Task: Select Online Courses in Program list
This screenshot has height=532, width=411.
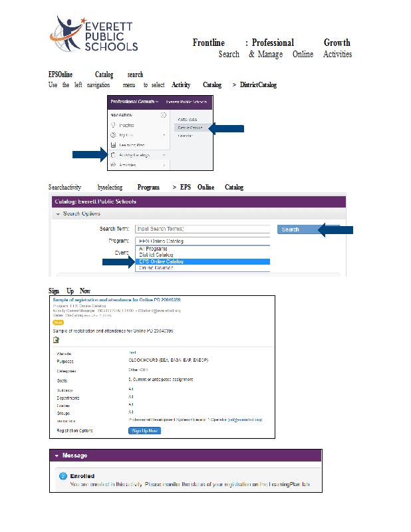Action: click(x=156, y=268)
